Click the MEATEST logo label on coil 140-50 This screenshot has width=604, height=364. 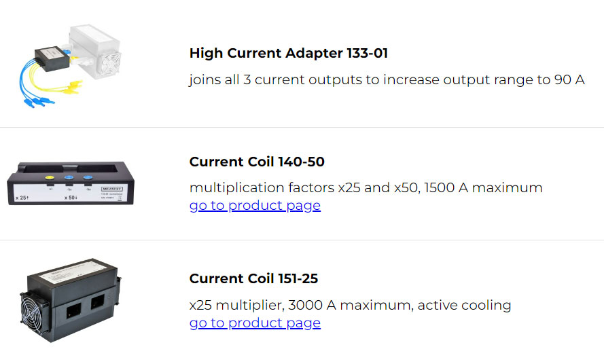click(111, 189)
